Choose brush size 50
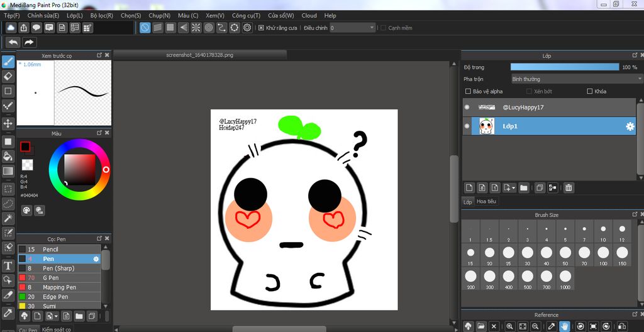Viewport: 644px width, 332px height. (565, 255)
